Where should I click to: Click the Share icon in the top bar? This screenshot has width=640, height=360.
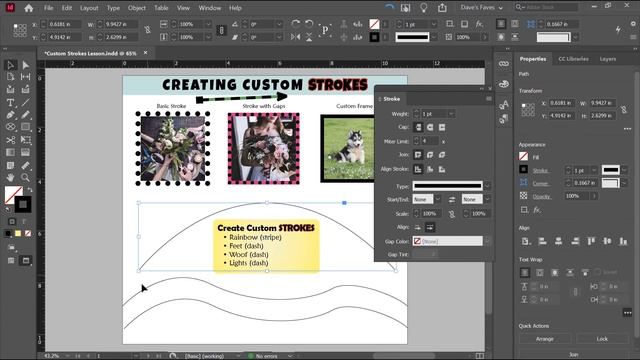coord(442,8)
